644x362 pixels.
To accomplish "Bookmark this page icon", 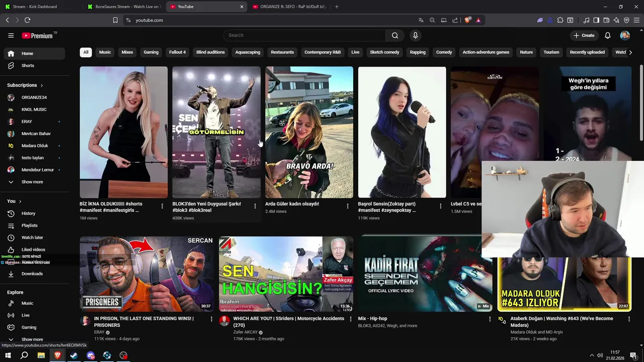I will tap(115, 20).
